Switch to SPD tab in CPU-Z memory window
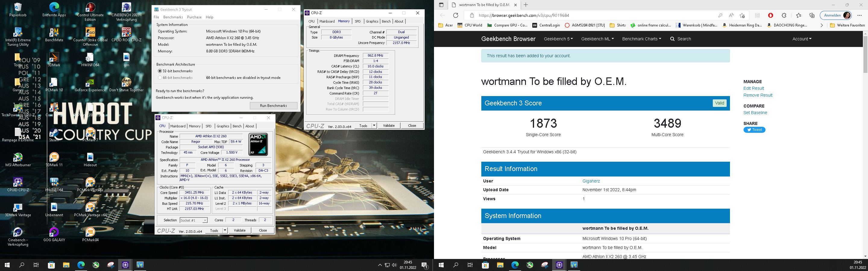The width and height of the screenshot is (868, 271). pyautogui.click(x=358, y=22)
